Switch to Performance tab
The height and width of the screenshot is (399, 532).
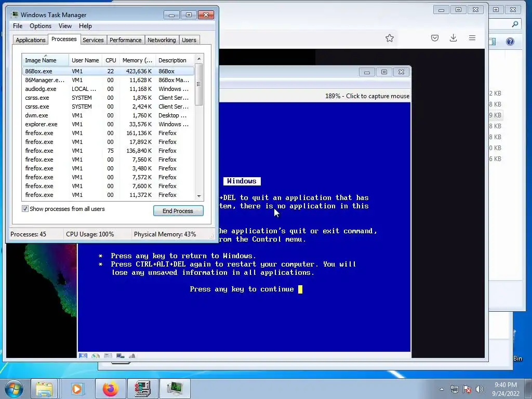coord(125,40)
